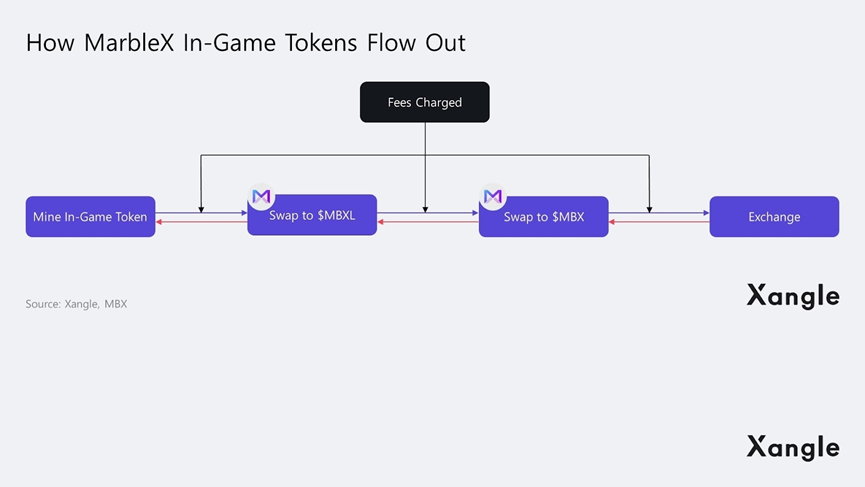Click fee arrowhead between $MBX and Exchange
This screenshot has height=487, width=865.
649,208
